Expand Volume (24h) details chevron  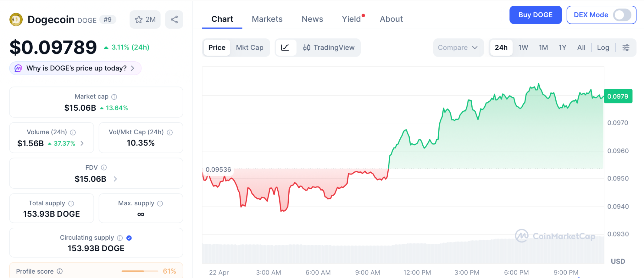82,143
